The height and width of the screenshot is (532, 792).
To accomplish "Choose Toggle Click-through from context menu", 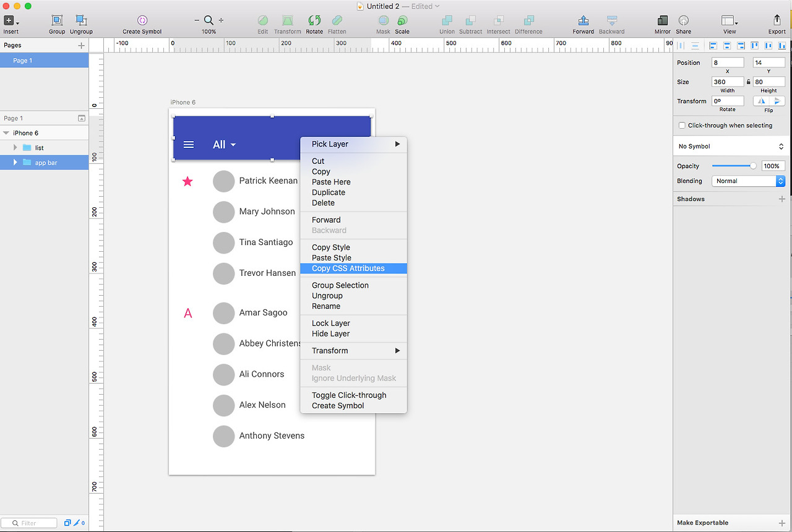I will (353, 395).
